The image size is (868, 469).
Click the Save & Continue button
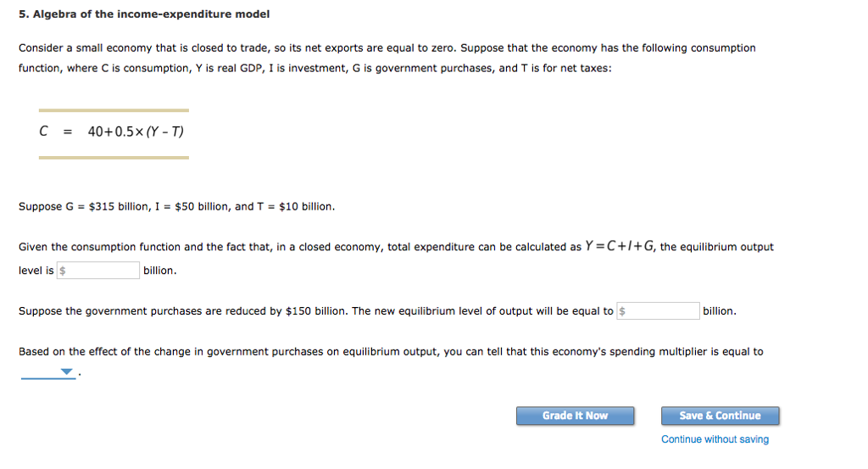[721, 416]
